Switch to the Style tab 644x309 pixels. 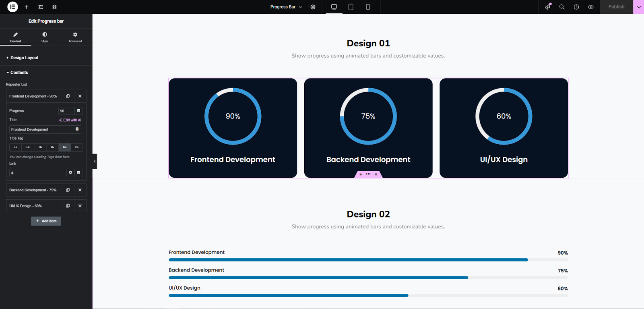[x=45, y=37]
